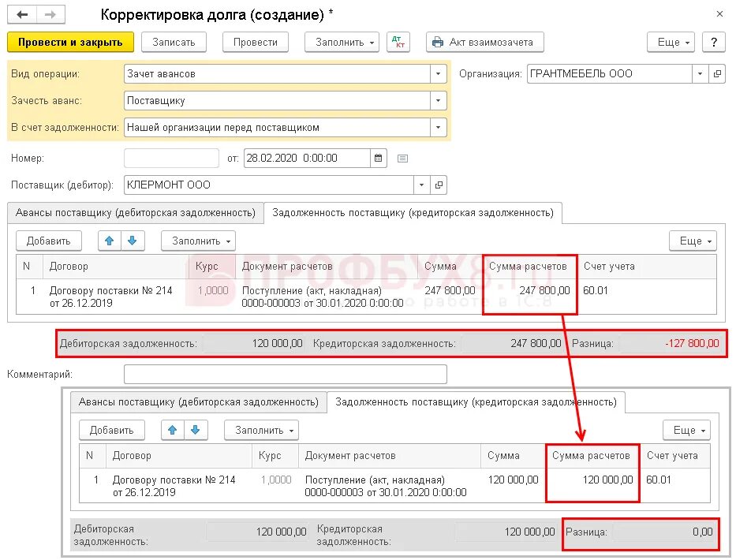Screen dimensions: 736x560
Task: Select upper table Договору поставки № 214 cell
Action: click(116, 297)
